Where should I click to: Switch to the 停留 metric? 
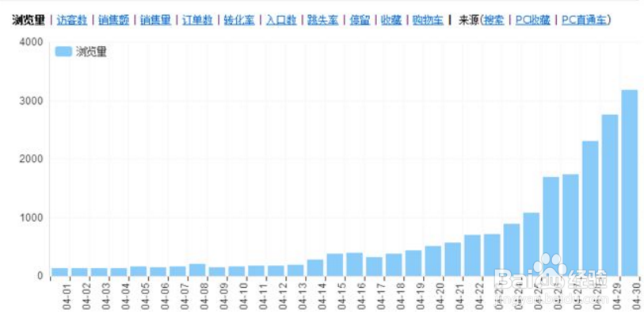(x=360, y=20)
